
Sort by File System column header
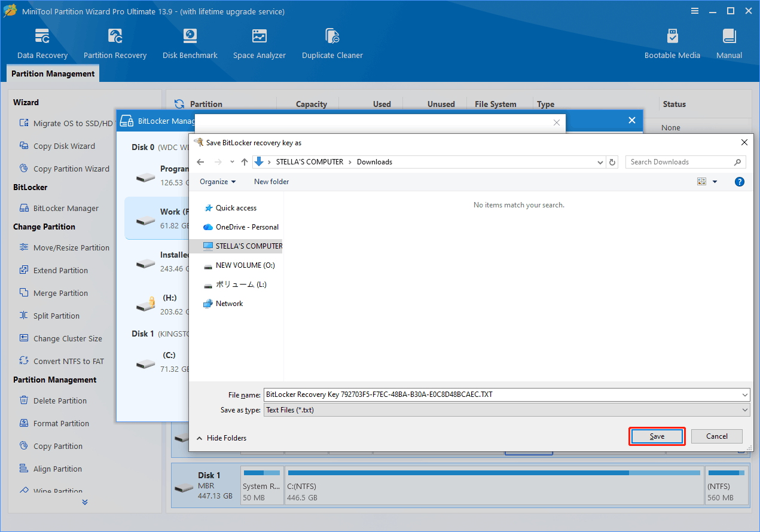pyautogui.click(x=496, y=104)
